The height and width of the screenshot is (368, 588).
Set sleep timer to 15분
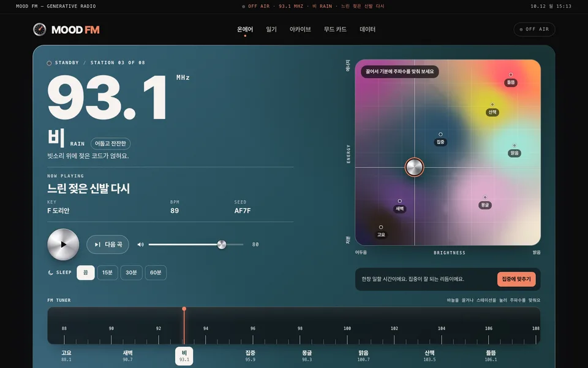point(108,272)
